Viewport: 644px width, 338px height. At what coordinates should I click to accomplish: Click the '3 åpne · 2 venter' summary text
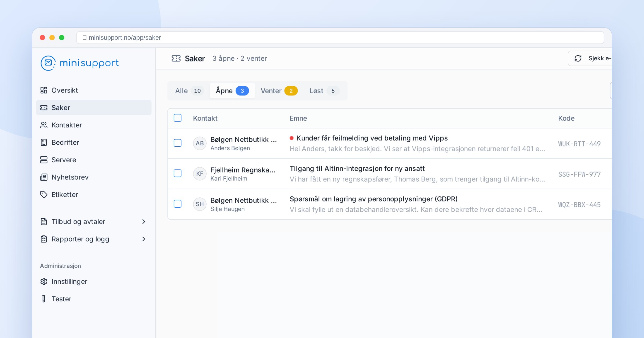[x=240, y=58]
